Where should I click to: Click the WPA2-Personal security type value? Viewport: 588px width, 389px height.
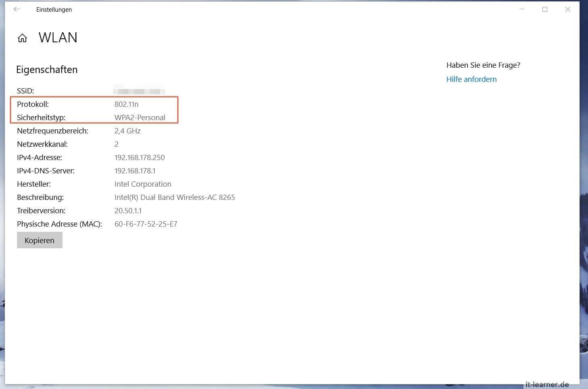click(x=140, y=118)
